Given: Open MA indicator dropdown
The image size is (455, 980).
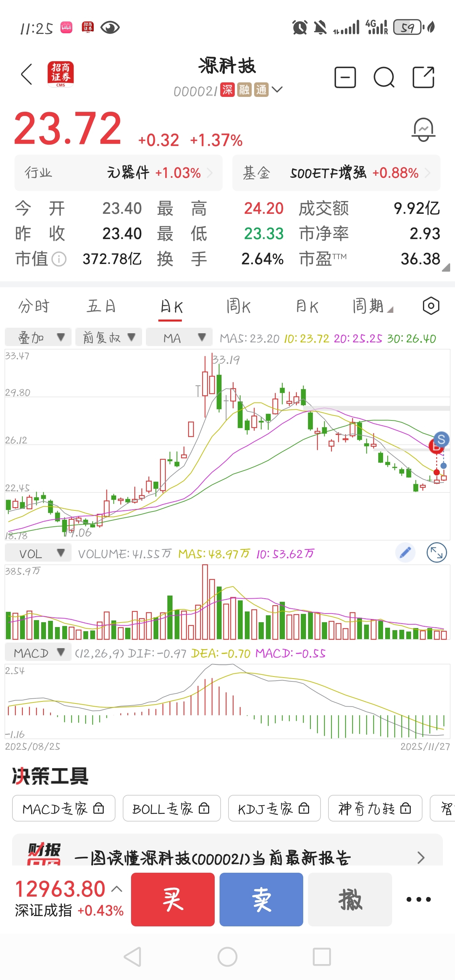Looking at the screenshot, I should pyautogui.click(x=179, y=337).
